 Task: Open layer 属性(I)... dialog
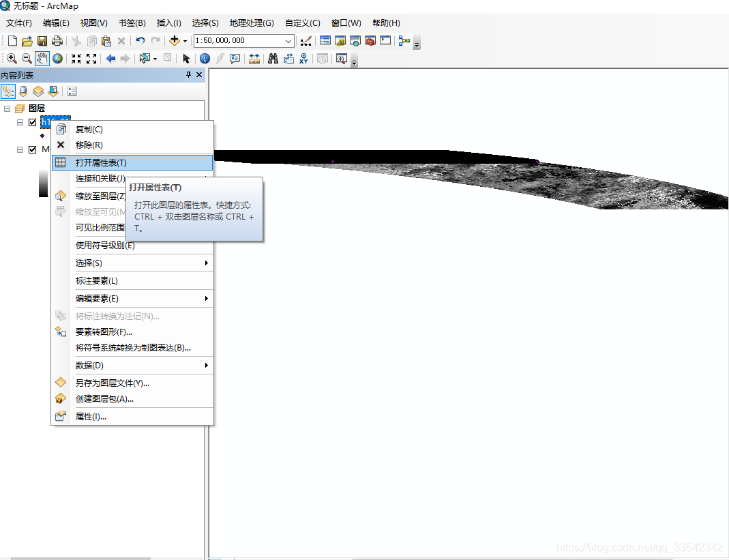(132, 417)
